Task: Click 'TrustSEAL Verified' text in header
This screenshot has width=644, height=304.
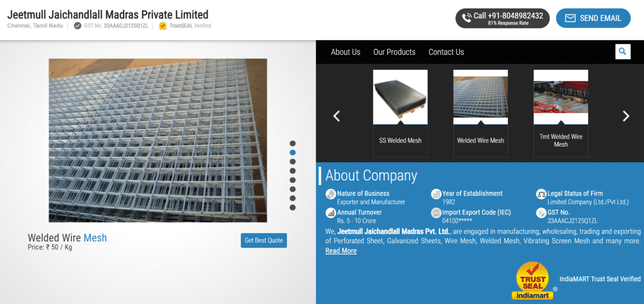Action: tap(190, 26)
